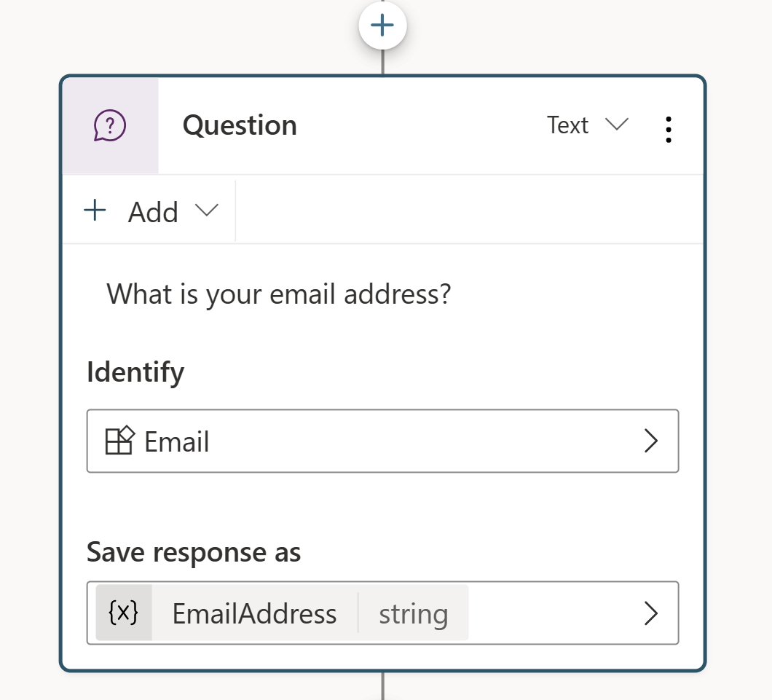The height and width of the screenshot is (700, 772).
Task: Click the Question speech bubble icon
Action: coord(110,125)
